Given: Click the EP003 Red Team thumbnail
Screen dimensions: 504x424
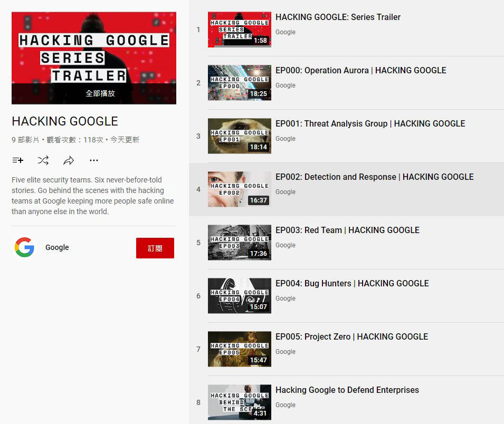Looking at the screenshot, I should [239, 243].
